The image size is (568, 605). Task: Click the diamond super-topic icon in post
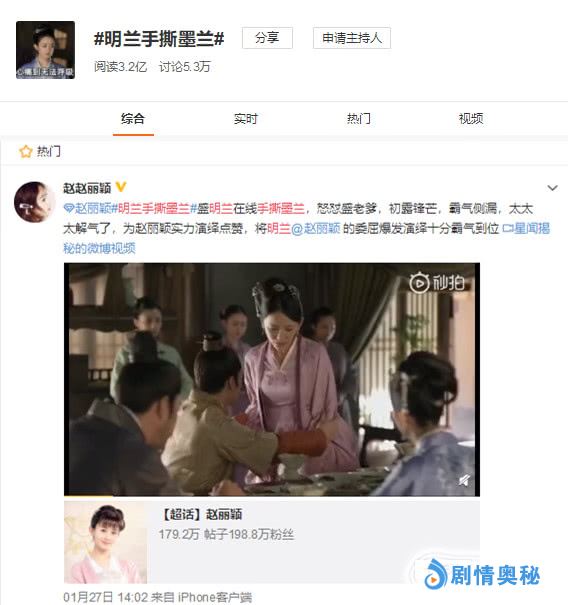(x=68, y=209)
